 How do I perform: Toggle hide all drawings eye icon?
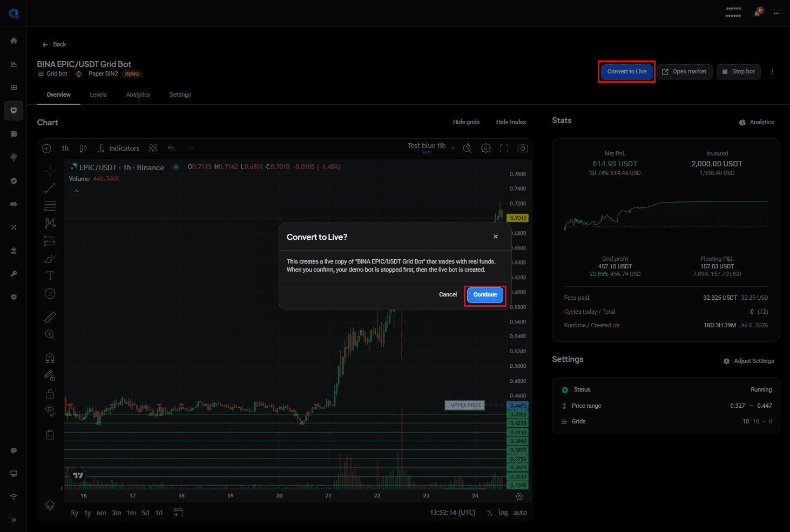[x=50, y=410]
